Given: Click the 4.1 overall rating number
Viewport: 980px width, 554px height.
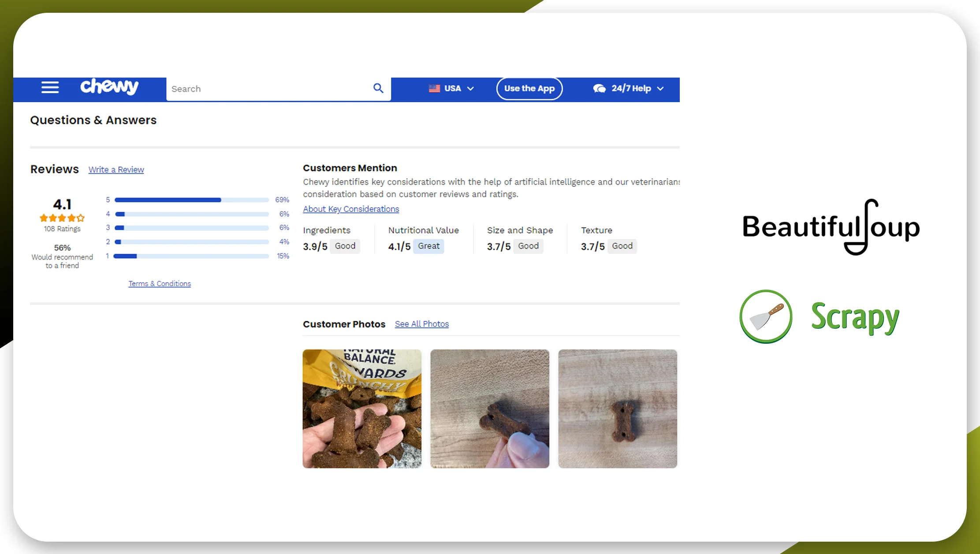Looking at the screenshot, I should coord(62,204).
